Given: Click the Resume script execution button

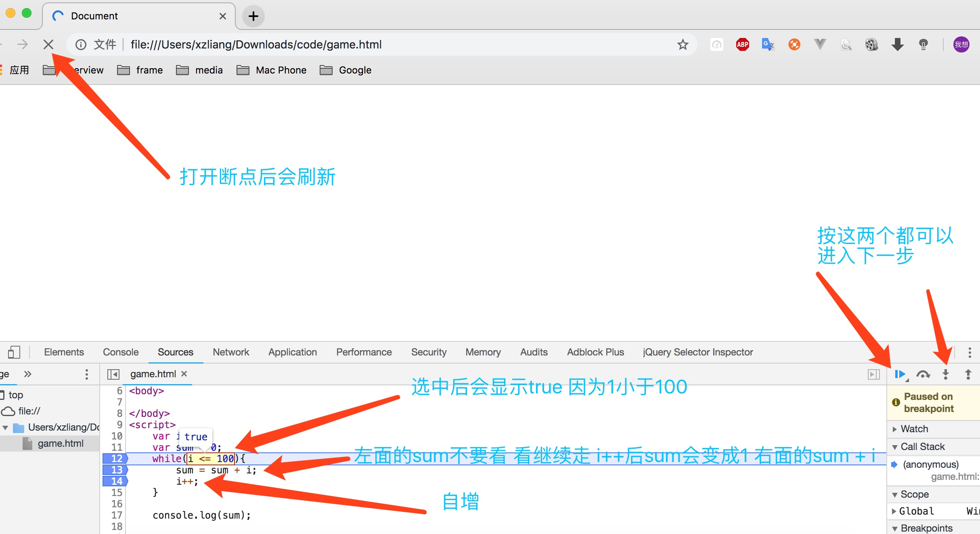Looking at the screenshot, I should coord(900,374).
